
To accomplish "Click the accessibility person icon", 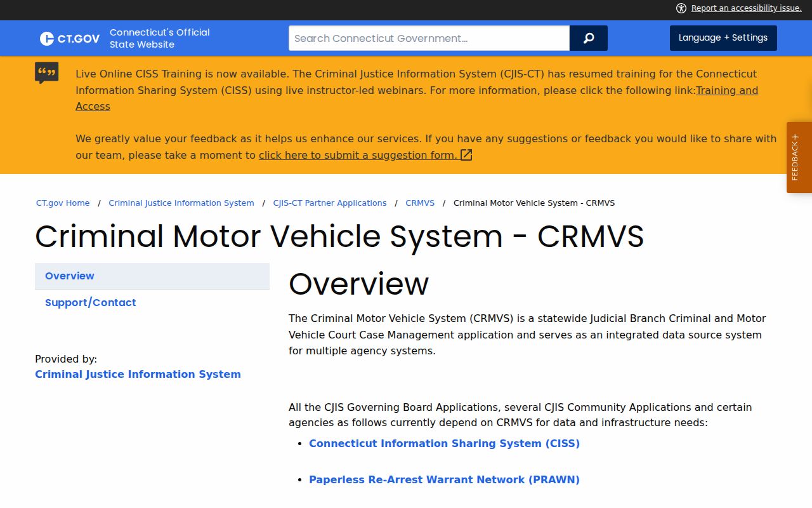I will [681, 8].
